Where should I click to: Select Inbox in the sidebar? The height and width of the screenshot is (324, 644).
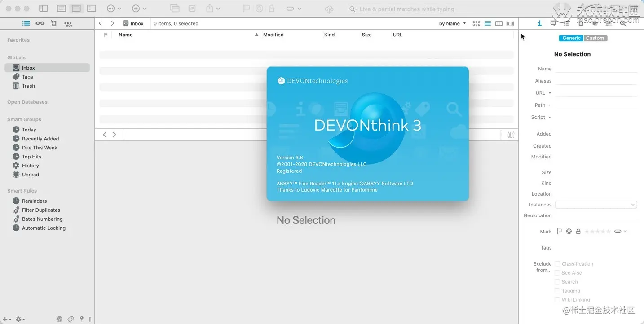coord(47,68)
